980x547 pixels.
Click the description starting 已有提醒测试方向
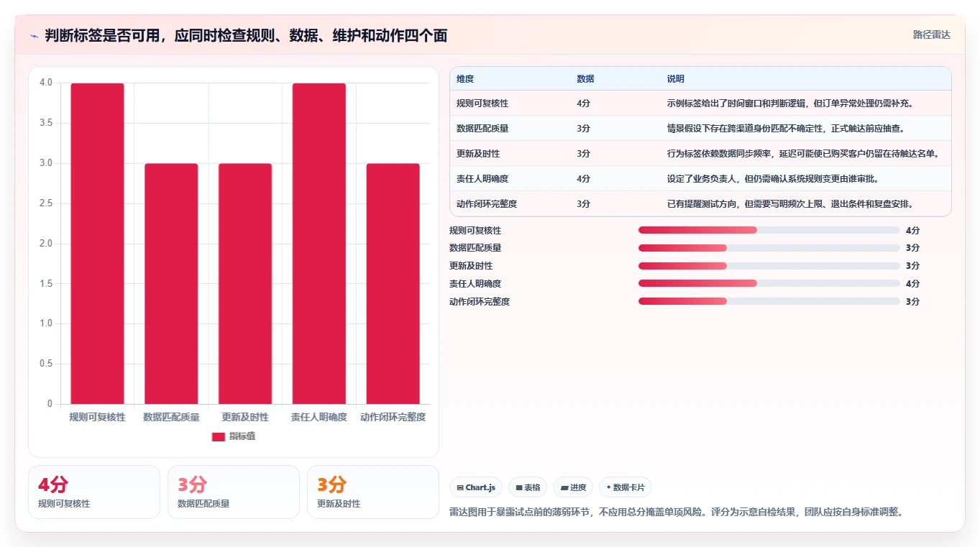(790, 204)
